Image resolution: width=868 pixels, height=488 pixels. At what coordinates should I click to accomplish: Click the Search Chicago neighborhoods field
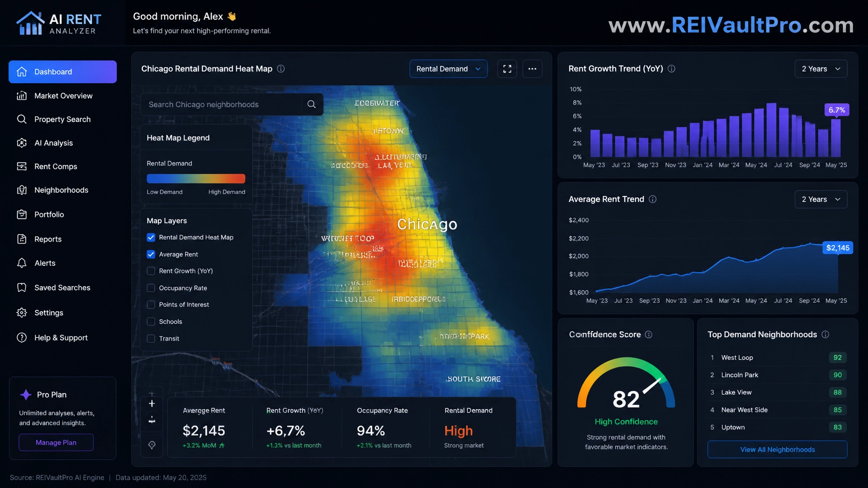coord(232,105)
